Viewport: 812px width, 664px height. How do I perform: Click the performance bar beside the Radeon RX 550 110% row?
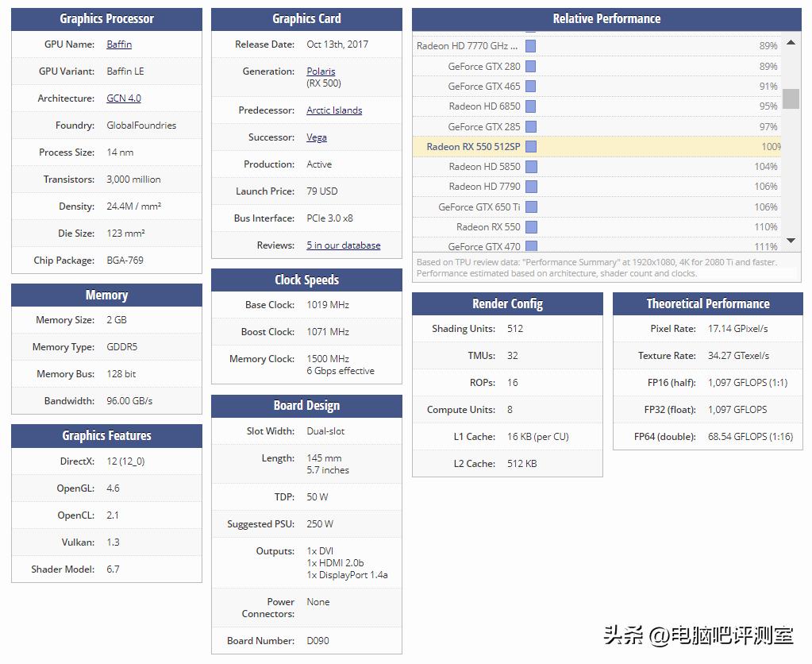531,227
